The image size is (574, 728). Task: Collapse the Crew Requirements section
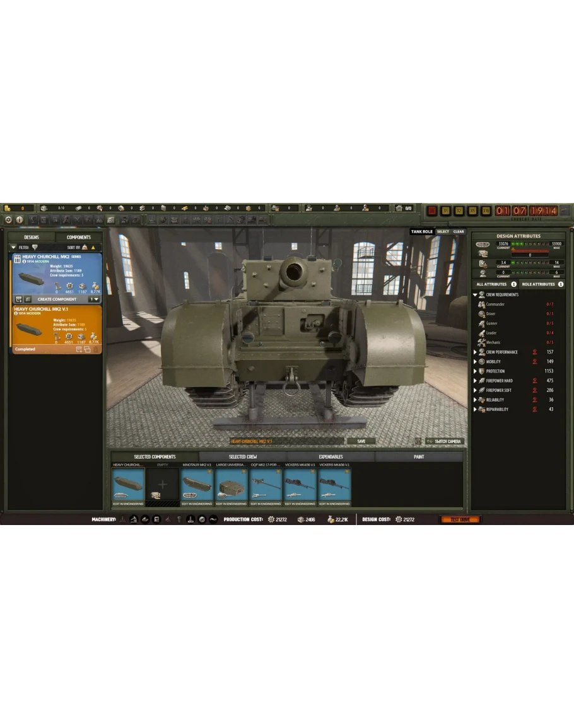pyautogui.click(x=475, y=295)
